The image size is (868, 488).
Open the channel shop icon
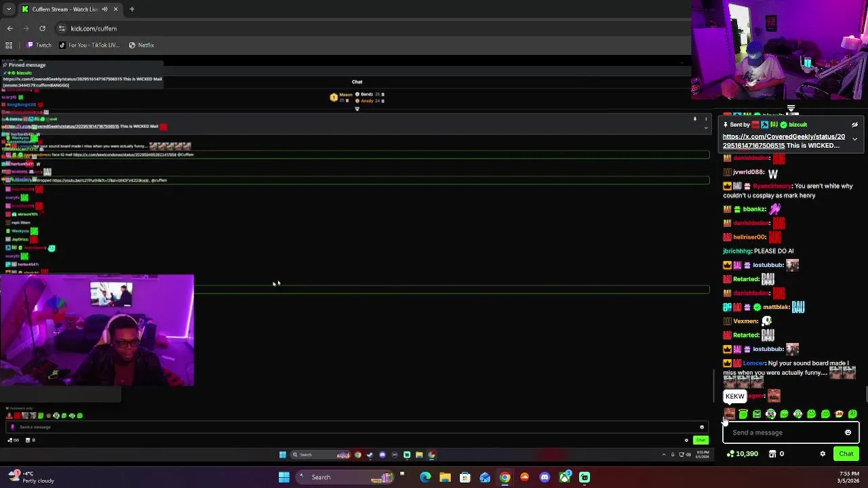point(772,453)
